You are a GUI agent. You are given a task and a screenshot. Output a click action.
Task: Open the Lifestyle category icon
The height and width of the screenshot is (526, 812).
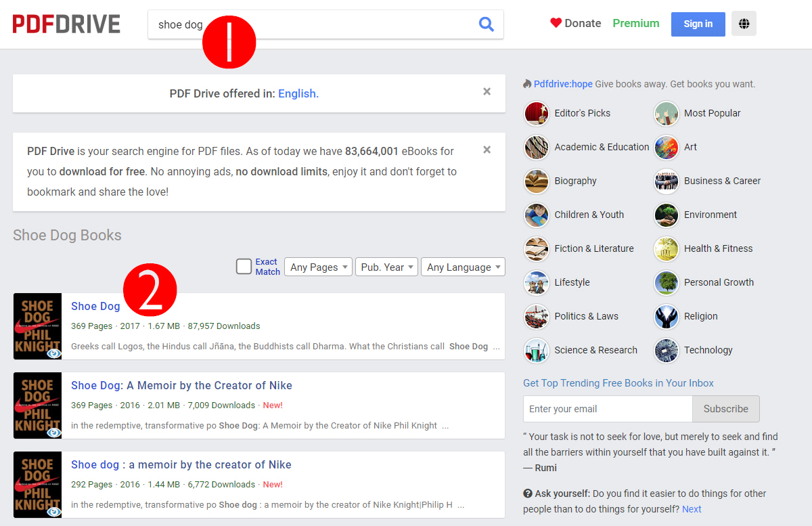[537, 282]
